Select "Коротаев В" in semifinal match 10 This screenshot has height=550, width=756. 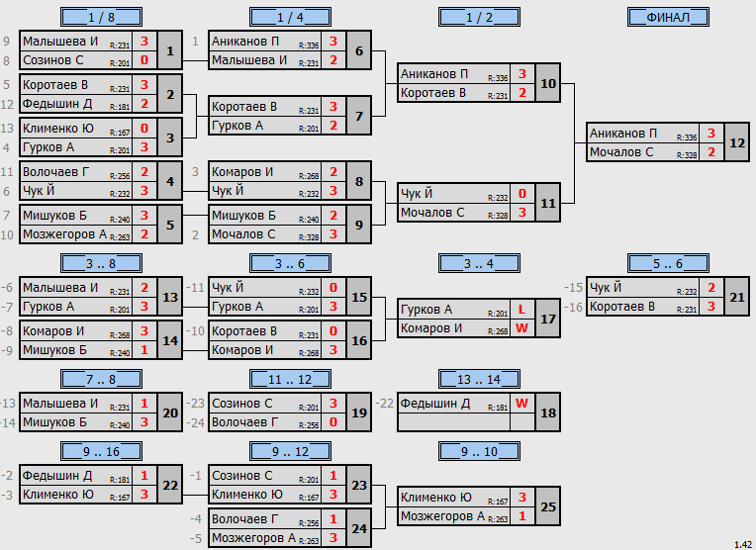[x=433, y=93]
